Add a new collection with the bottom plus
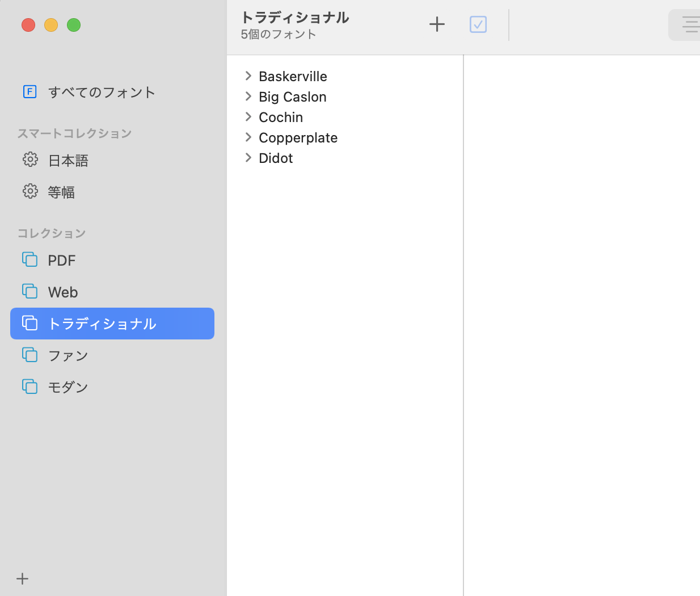Image resolution: width=700 pixels, height=596 pixels. click(x=23, y=578)
